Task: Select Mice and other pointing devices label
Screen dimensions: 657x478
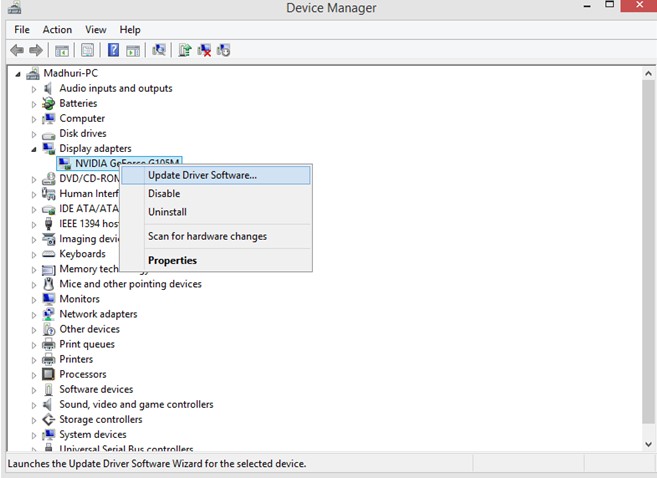Action: tap(130, 284)
